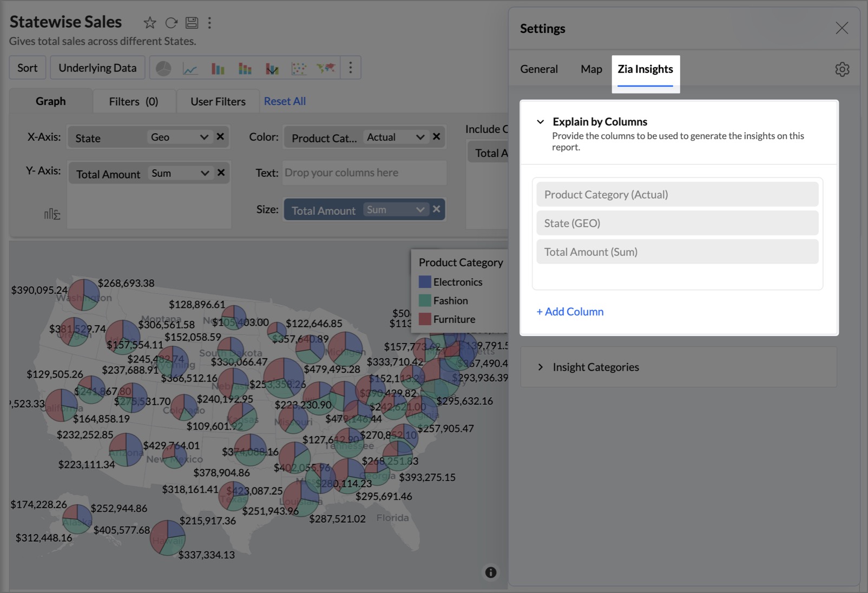Screen dimensions: 868x593
Task: Click the save report icon
Action: tap(192, 23)
